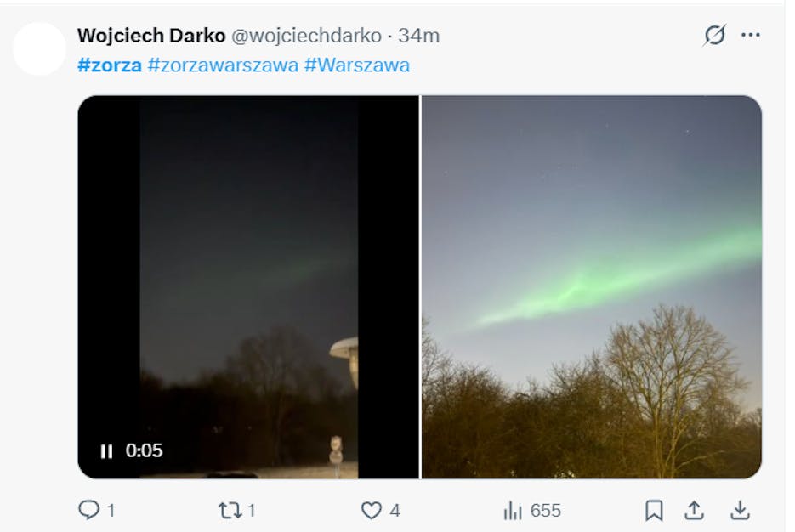Screen dimensions: 795x532
Task: Click the download icon below the photo
Action: [741, 510]
